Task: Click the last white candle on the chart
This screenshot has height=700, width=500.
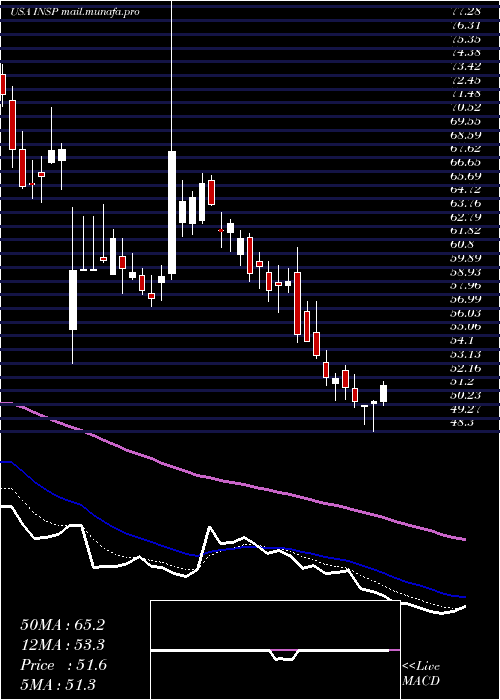Action: [383, 394]
